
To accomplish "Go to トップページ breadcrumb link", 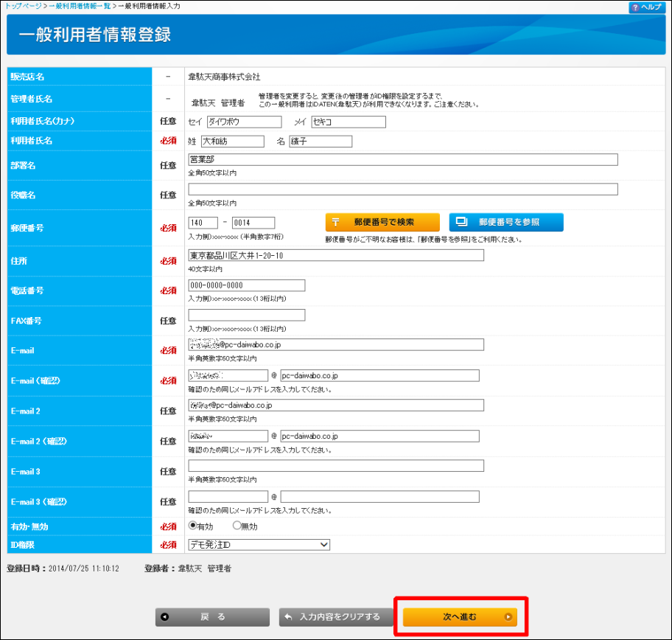I will [21, 6].
